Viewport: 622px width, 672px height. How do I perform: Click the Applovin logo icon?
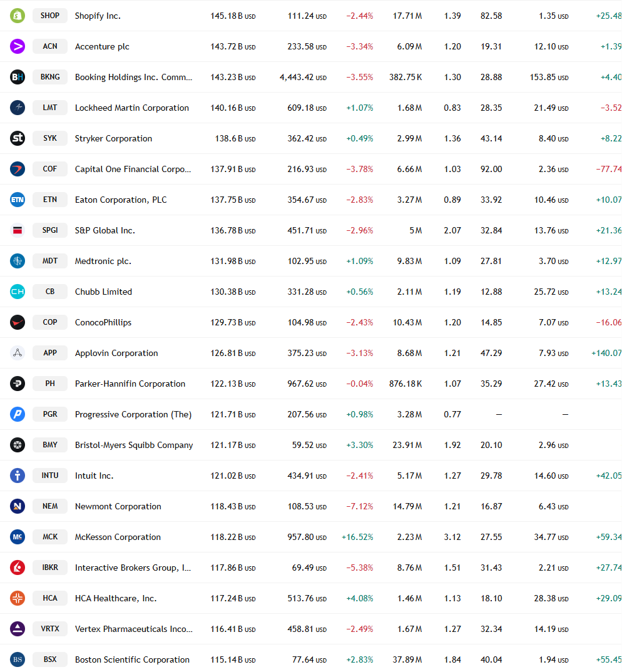pos(18,353)
